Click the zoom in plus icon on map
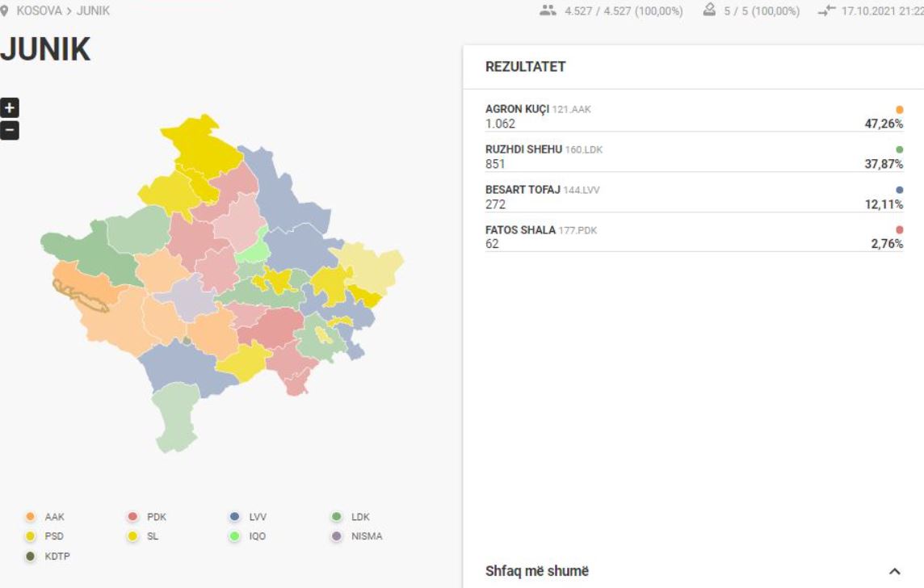This screenshot has width=924, height=588. pyautogui.click(x=11, y=106)
